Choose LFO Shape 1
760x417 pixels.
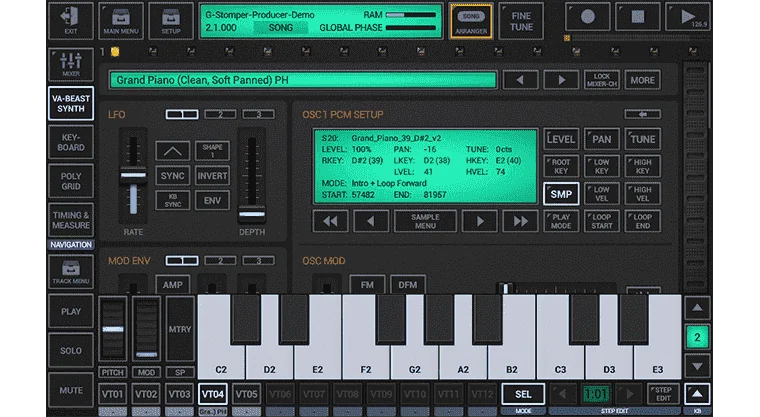click(x=212, y=151)
